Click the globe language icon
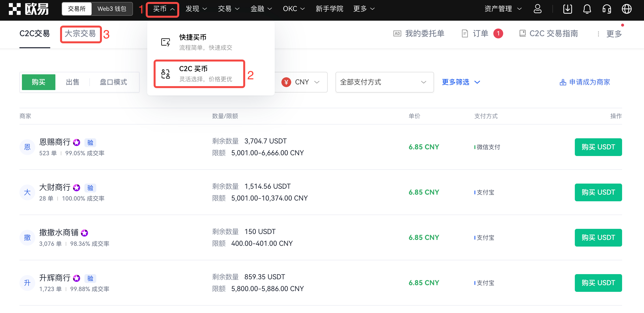Screen dimensions: 644x313 627,9
